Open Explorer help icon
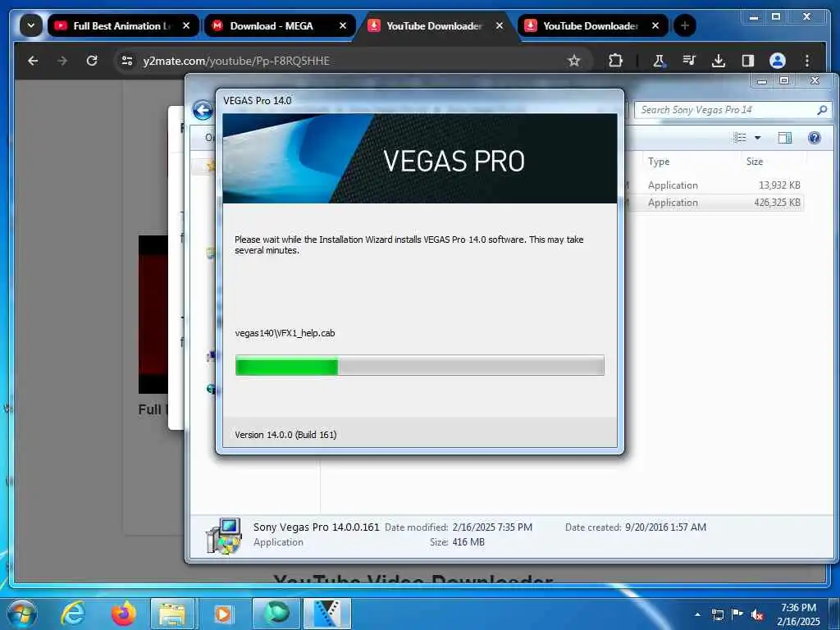The width and height of the screenshot is (840, 630). coord(815,138)
